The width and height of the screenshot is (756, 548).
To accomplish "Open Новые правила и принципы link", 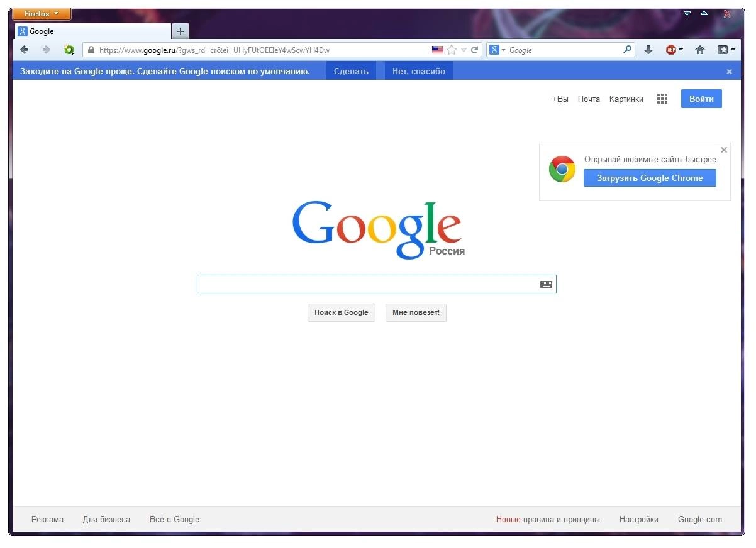I will [548, 520].
